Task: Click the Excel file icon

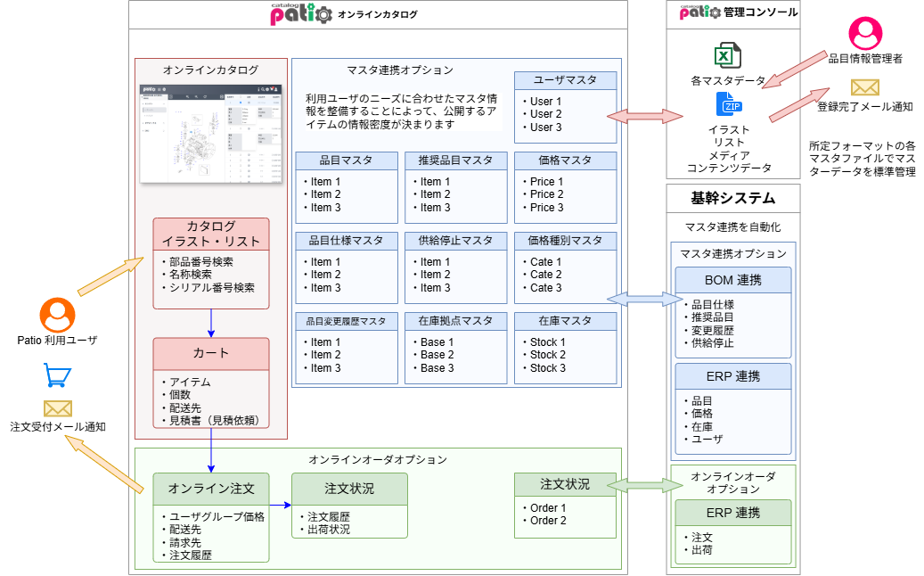Action: [x=727, y=55]
